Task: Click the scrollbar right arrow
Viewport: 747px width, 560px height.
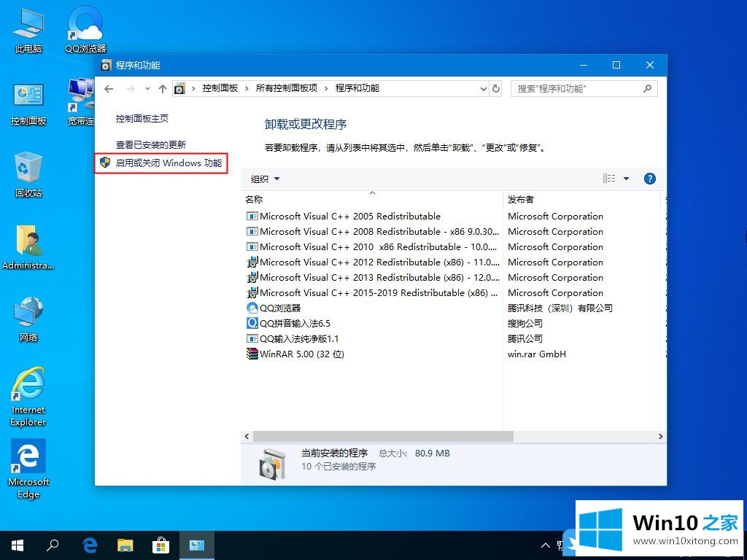Action: 660,436
